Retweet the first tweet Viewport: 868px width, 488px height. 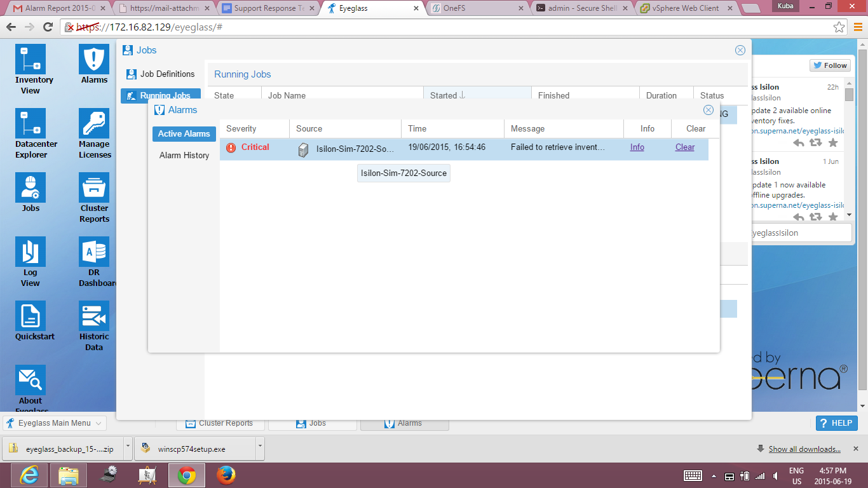pyautogui.click(x=816, y=143)
